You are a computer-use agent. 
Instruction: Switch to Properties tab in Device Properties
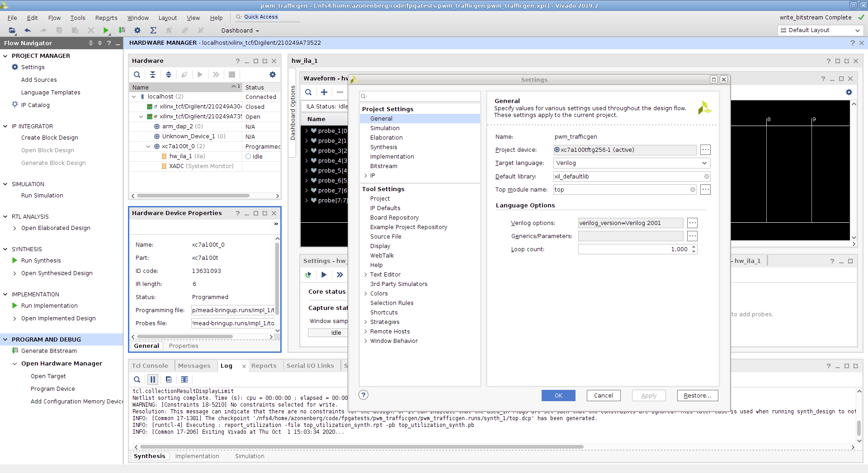(184, 346)
